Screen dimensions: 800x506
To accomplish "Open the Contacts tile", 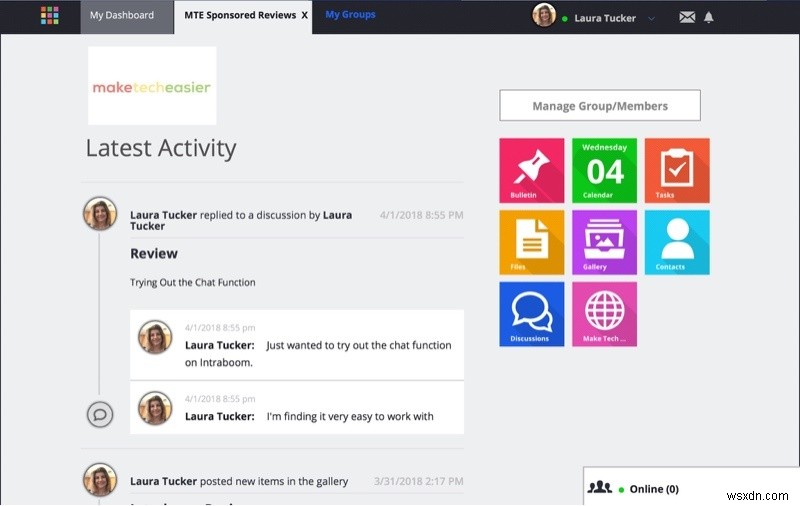I will click(677, 242).
